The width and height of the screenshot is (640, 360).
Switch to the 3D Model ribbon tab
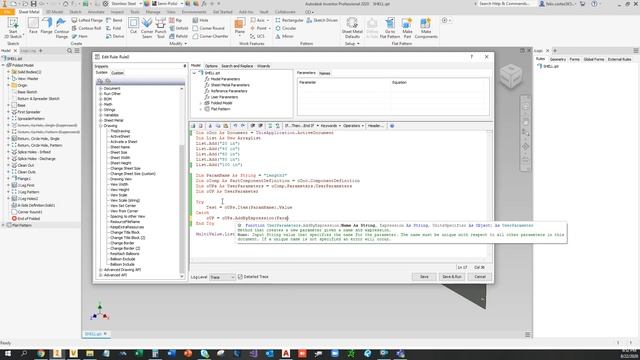(55, 12)
